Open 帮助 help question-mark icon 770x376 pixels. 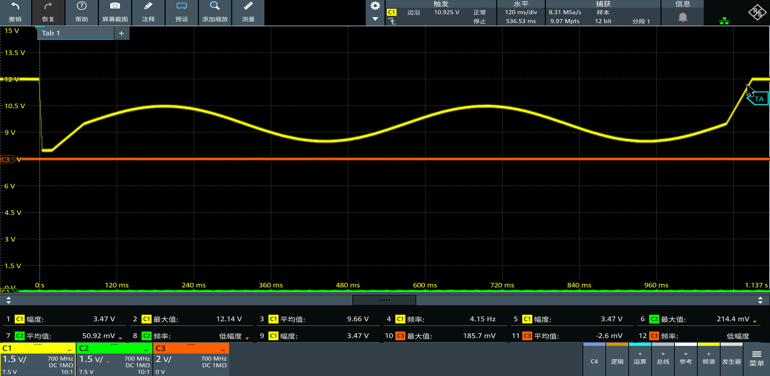[x=82, y=6]
